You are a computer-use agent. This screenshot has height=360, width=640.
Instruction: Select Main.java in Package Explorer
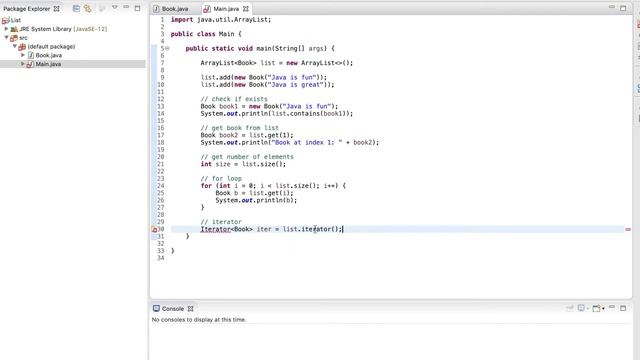tap(48, 64)
